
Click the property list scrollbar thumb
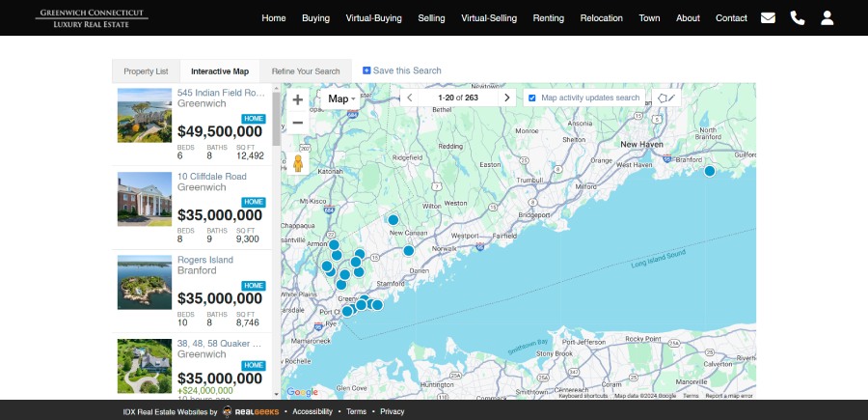[x=276, y=119]
